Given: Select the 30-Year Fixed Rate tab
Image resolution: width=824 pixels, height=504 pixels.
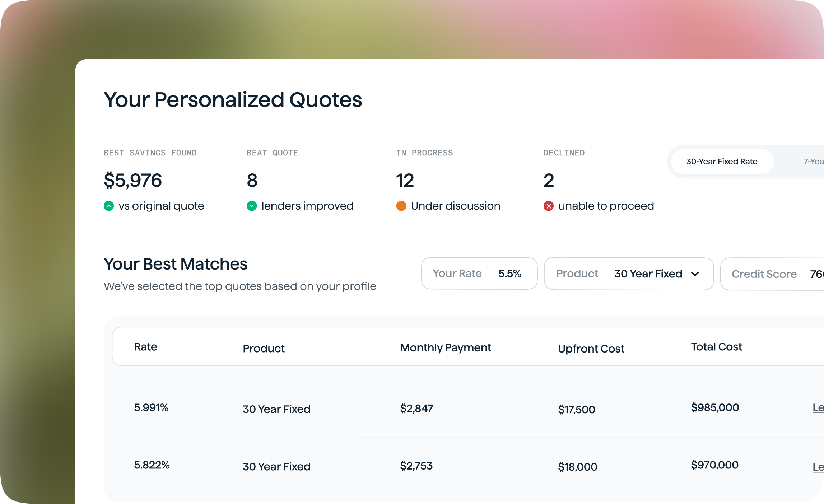Looking at the screenshot, I should coord(722,162).
